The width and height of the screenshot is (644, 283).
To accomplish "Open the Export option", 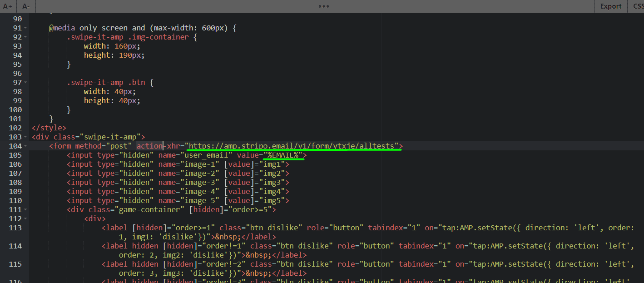I will (610, 6).
